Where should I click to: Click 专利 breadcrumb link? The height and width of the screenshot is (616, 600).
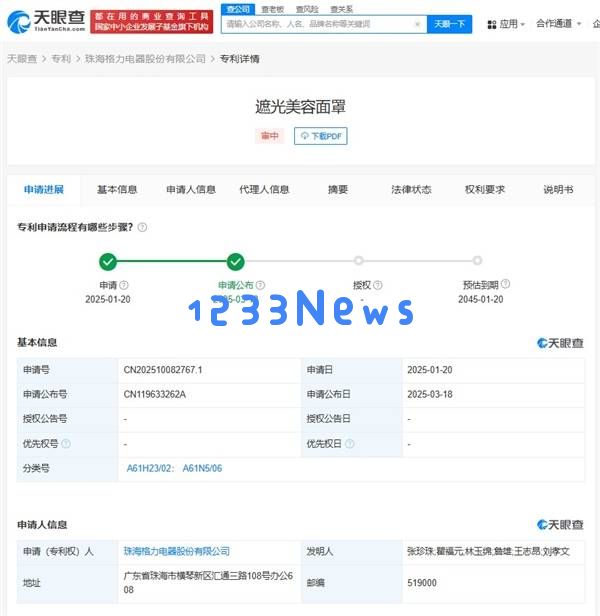[61, 59]
